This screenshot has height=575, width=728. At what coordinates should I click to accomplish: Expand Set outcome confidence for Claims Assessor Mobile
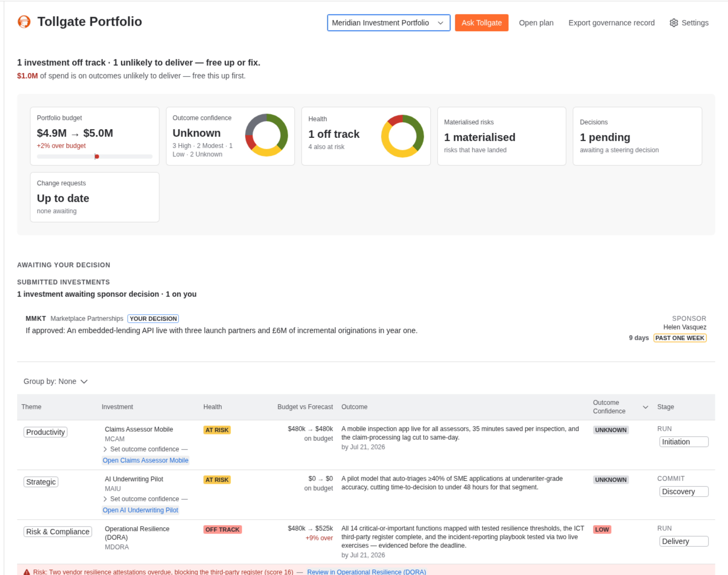(x=145, y=449)
